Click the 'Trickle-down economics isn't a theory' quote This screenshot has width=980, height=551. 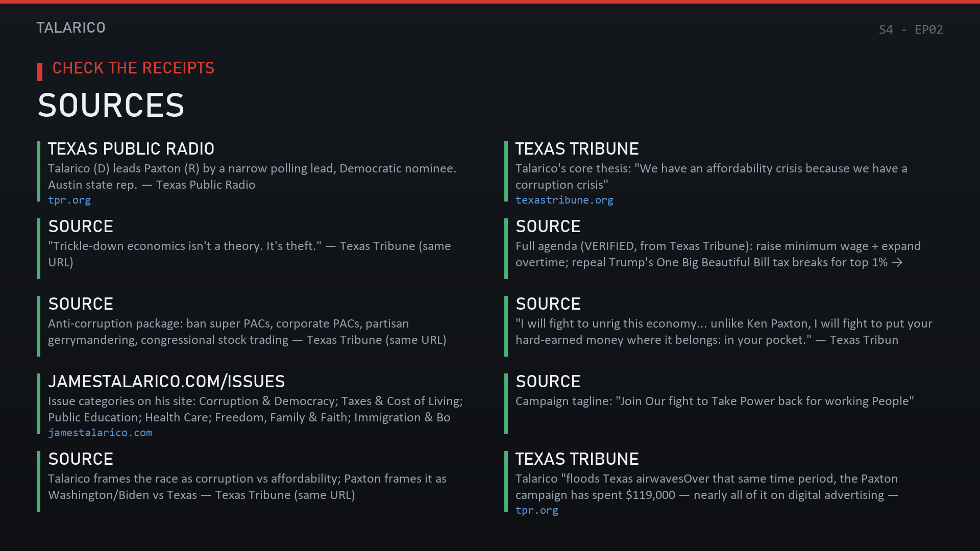[250, 254]
